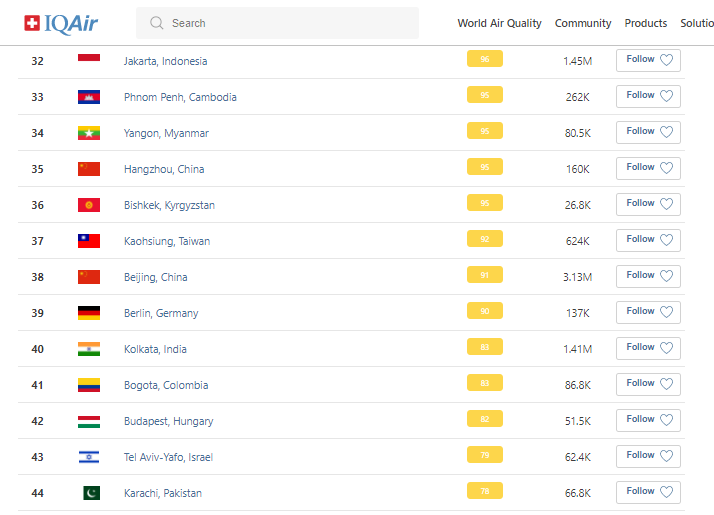
Task: Follow Jakarta, Indonesia
Action: coord(648,60)
